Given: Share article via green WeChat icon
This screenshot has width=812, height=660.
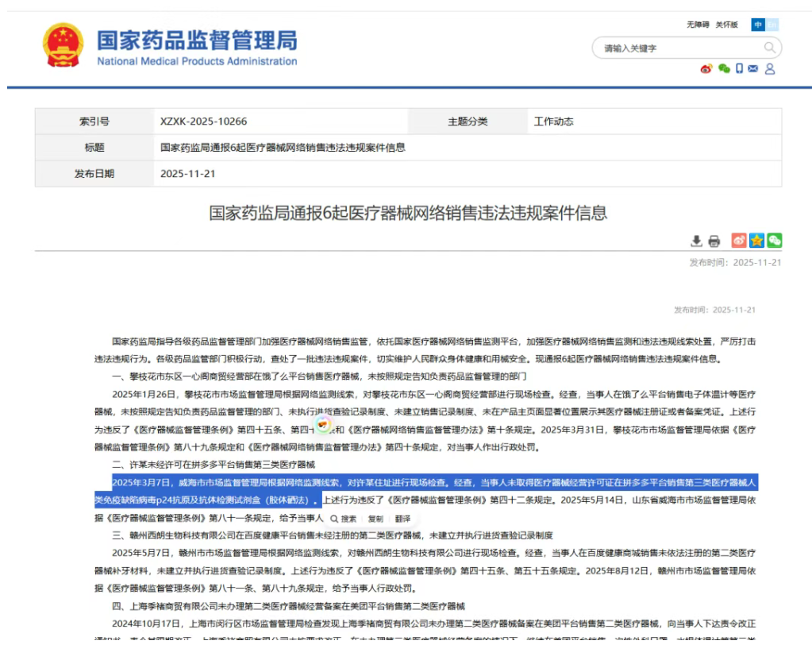Looking at the screenshot, I should [x=774, y=240].
